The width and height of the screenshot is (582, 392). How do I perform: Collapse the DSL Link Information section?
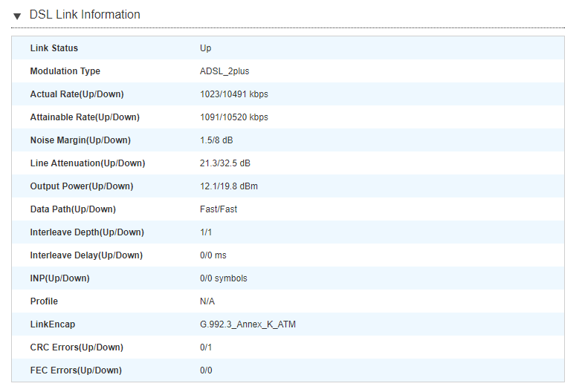(x=17, y=16)
